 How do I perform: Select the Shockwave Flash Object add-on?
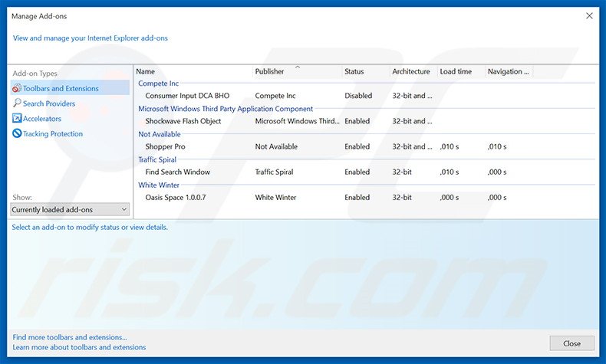[183, 121]
